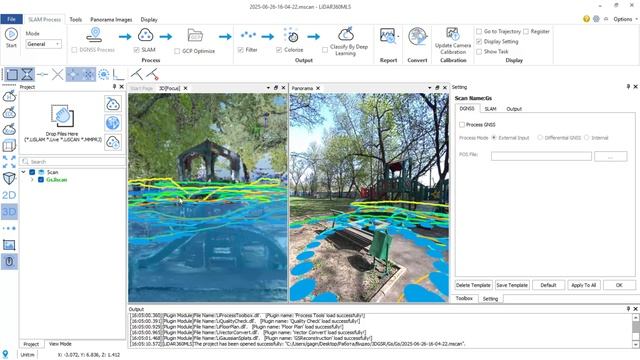Click the four-arrow full extent icon
This screenshot has width=640, height=360.
[9, 162]
